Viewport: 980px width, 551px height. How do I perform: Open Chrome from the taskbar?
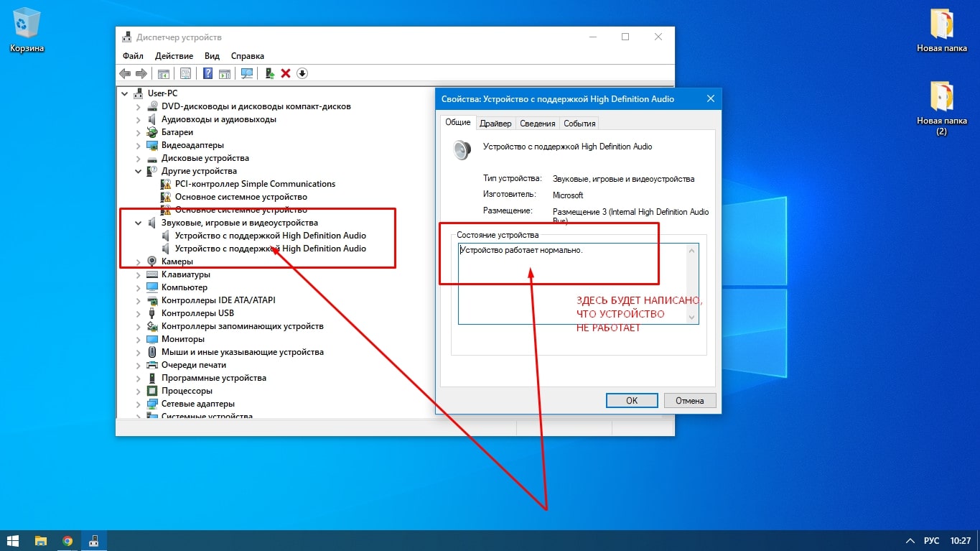click(67, 541)
